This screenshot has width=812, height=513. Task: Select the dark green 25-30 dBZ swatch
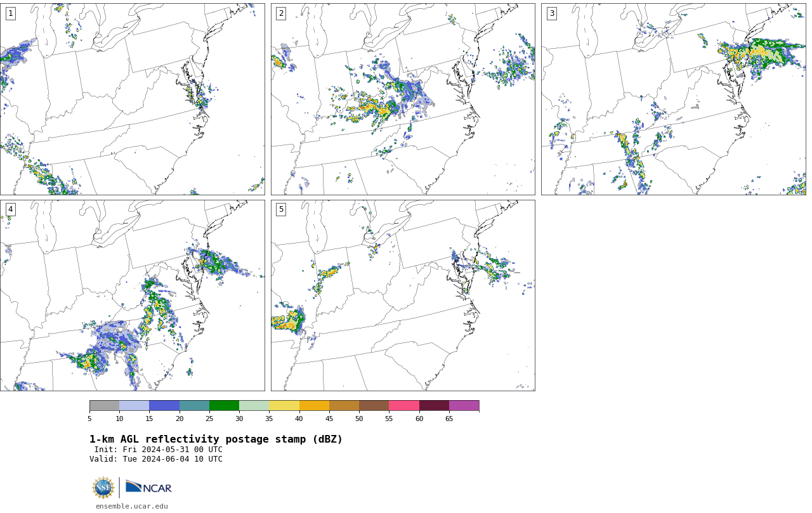[224, 406]
